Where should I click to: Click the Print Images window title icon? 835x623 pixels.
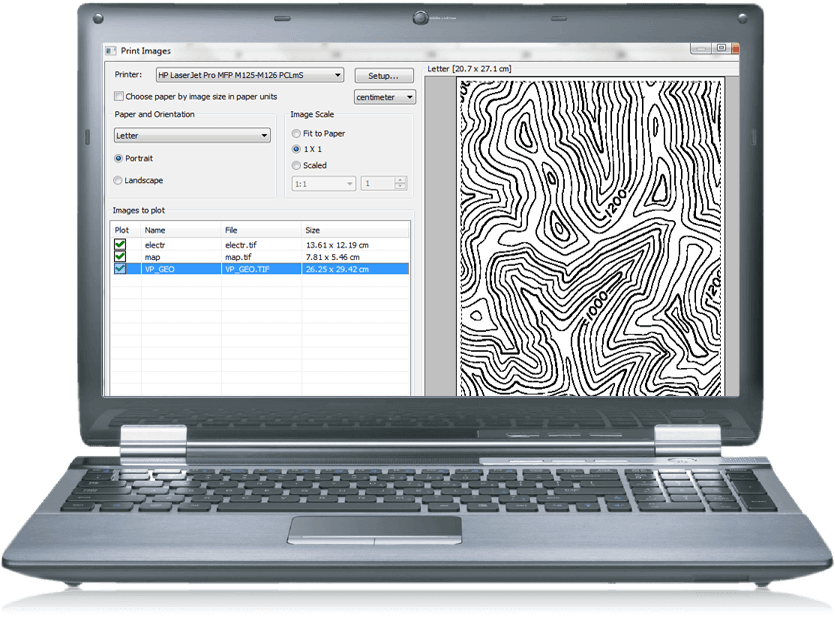(112, 49)
